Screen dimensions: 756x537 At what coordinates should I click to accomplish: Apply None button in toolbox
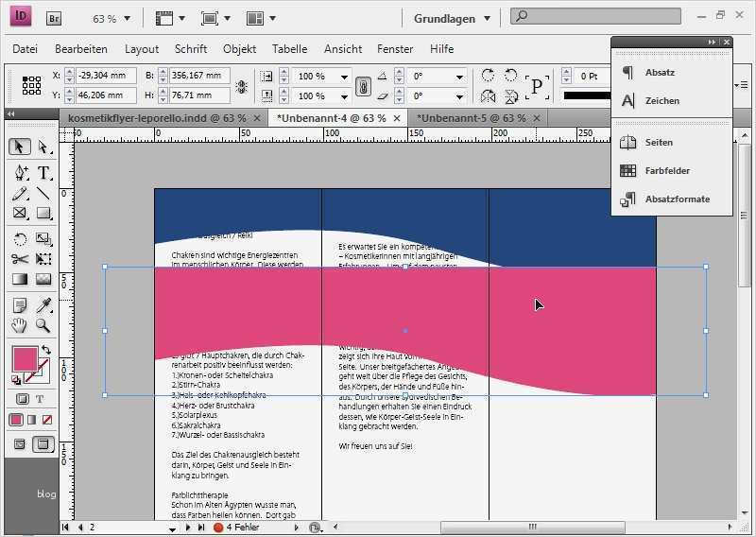coord(46,420)
